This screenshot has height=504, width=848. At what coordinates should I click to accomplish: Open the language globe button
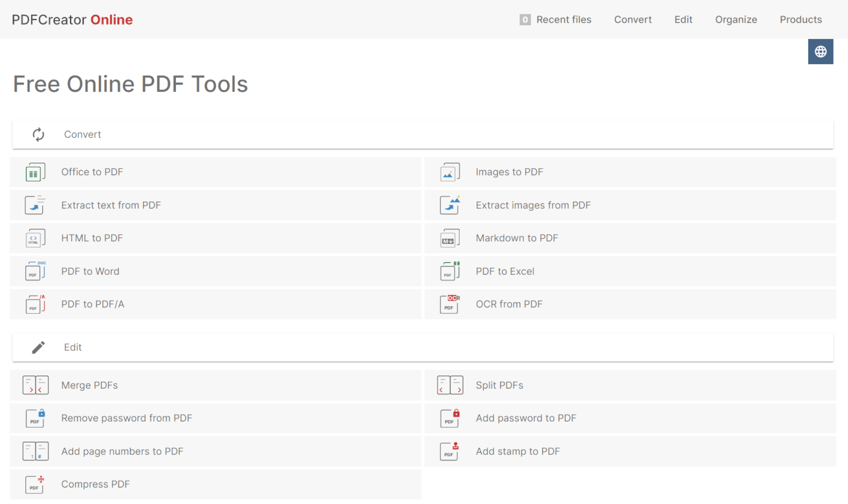click(x=821, y=52)
